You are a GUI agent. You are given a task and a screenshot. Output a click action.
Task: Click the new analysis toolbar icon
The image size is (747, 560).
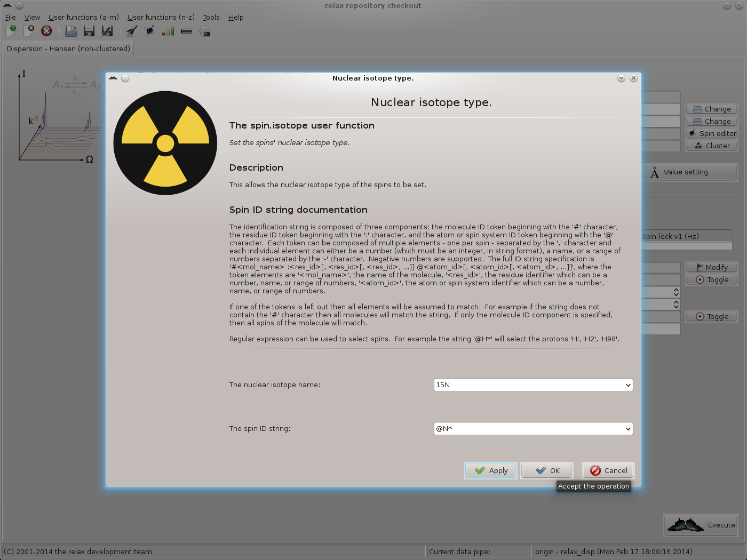point(11,31)
